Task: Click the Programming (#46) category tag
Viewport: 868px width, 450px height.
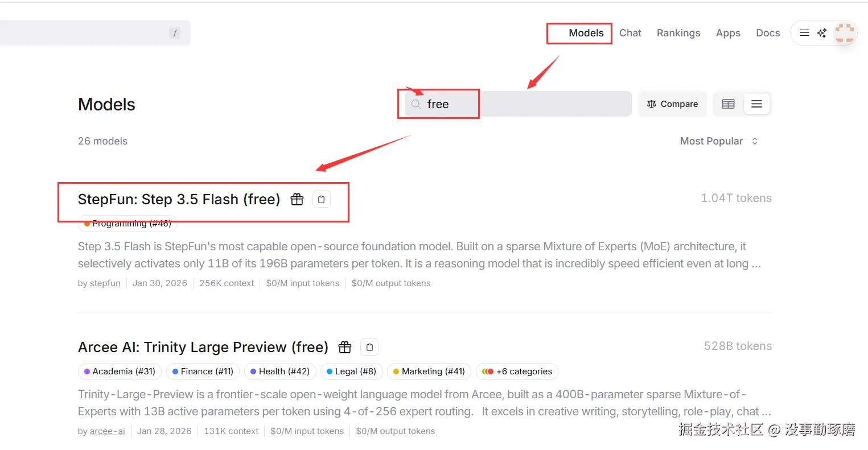Action: 127,224
